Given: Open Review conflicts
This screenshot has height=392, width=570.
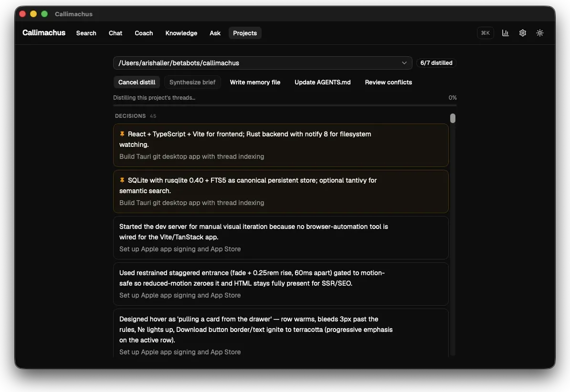Looking at the screenshot, I should point(389,82).
